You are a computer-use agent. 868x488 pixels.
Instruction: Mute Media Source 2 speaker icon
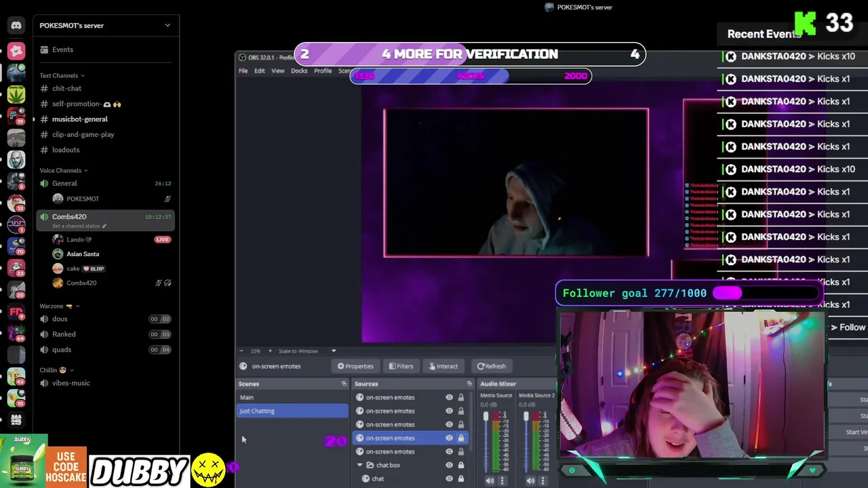(530, 481)
